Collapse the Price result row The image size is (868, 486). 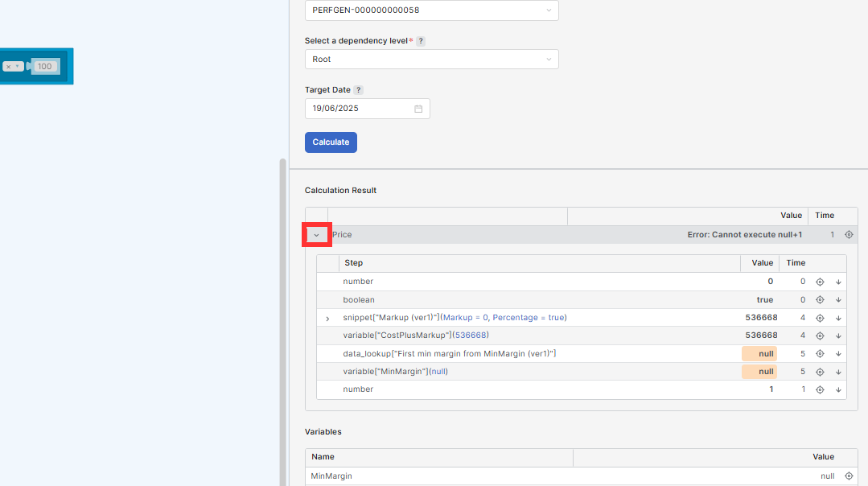point(316,235)
